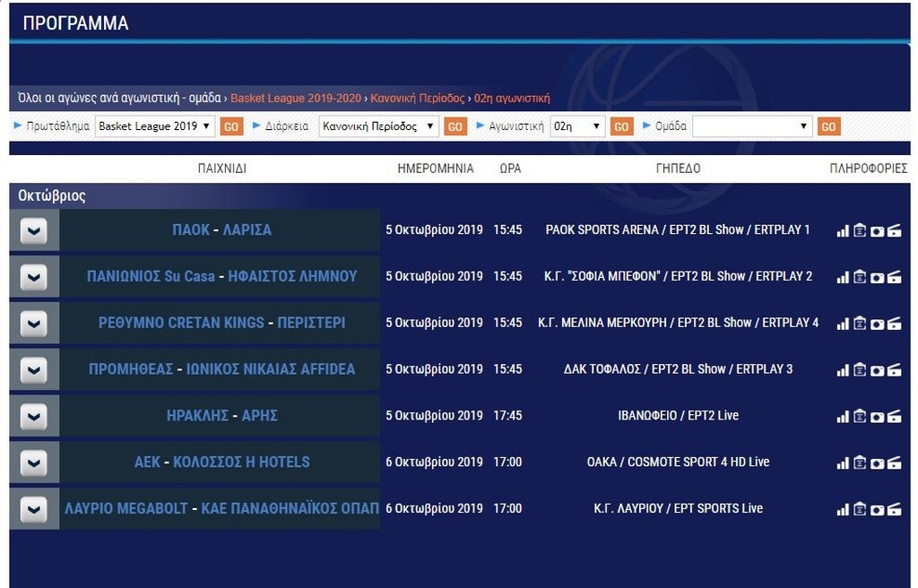View statistics icon for ΛΑΥΡΙΟ MEGABOLT match

click(x=843, y=510)
